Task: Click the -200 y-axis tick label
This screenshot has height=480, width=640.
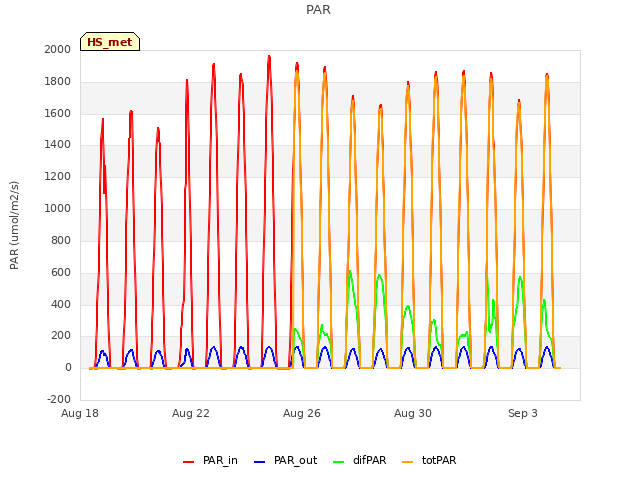Action: (x=59, y=399)
